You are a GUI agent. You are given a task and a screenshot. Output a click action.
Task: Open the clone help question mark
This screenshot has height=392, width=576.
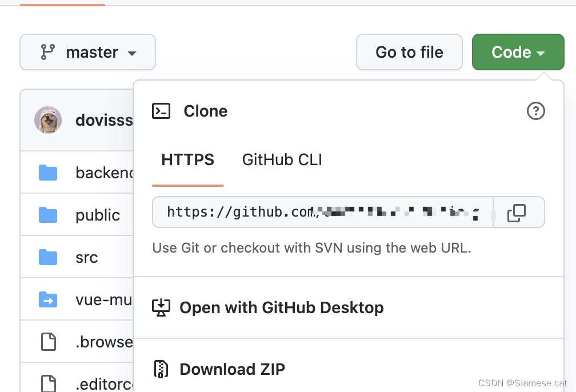[x=535, y=111]
